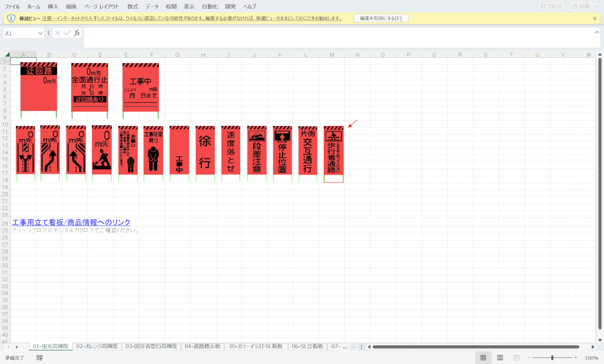The width and height of the screenshot is (604, 364).
Task: Click the 編集を有効にする(E) button
Action: coord(381,18)
